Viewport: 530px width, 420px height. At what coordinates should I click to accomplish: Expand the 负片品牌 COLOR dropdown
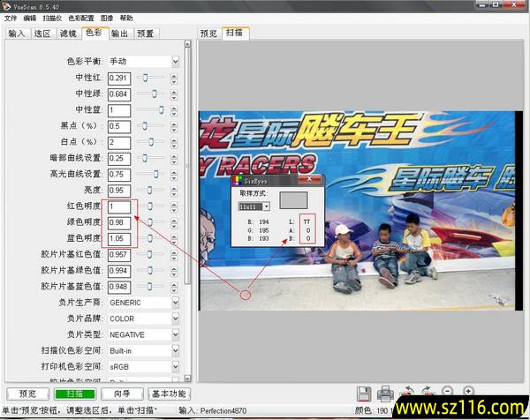coord(175,319)
